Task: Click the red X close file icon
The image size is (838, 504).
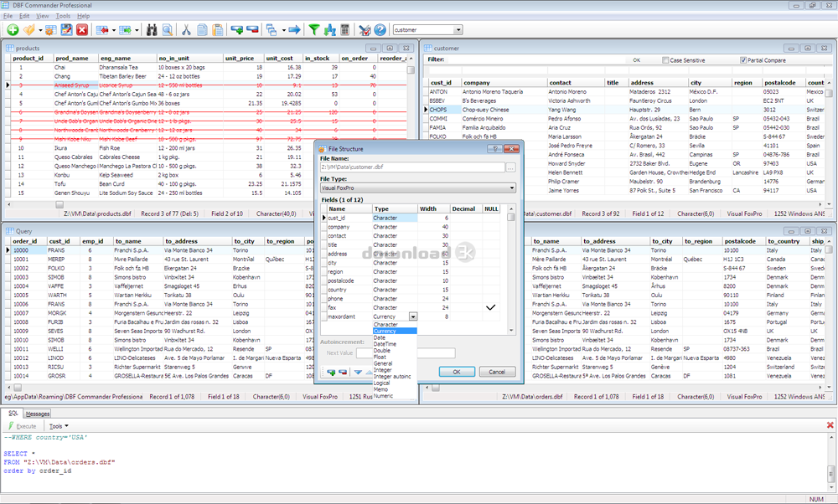Action: [82, 30]
